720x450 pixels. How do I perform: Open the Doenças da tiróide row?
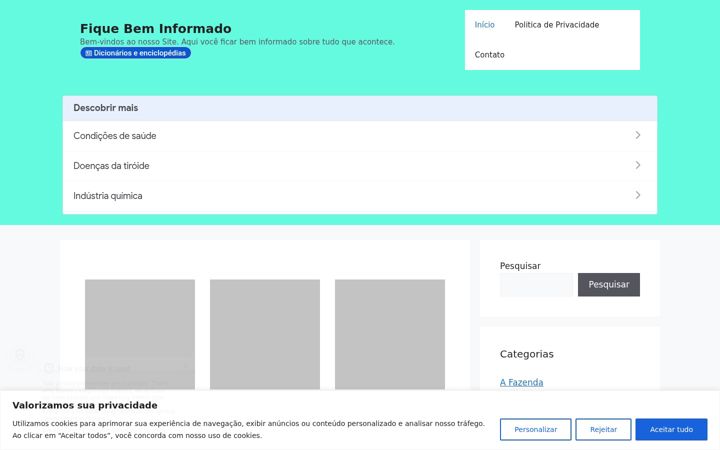360,166
